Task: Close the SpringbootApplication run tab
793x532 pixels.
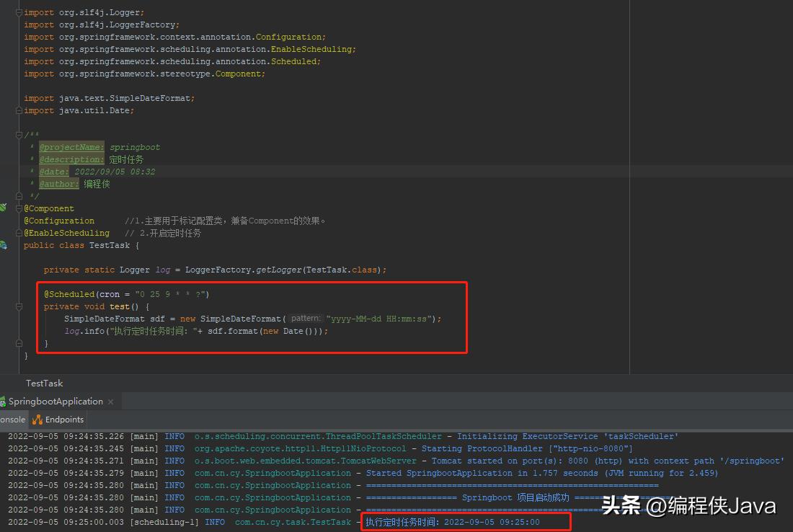Action: click(x=110, y=402)
